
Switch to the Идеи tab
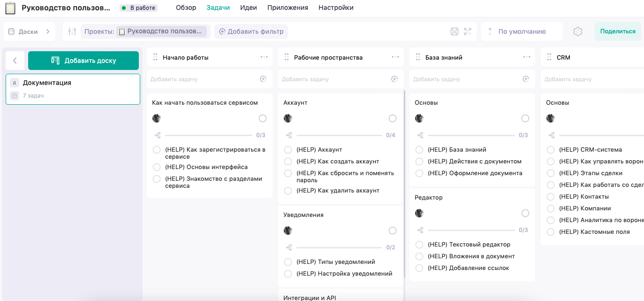point(249,8)
